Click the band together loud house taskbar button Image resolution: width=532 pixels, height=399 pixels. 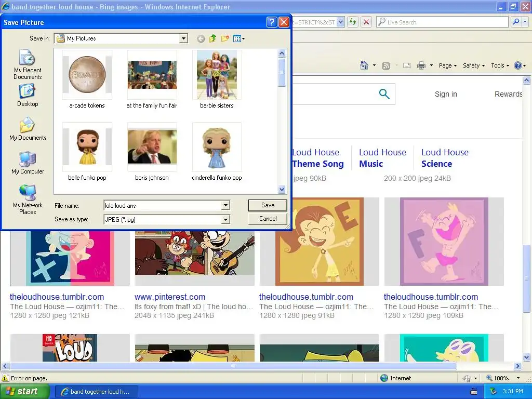click(x=96, y=392)
